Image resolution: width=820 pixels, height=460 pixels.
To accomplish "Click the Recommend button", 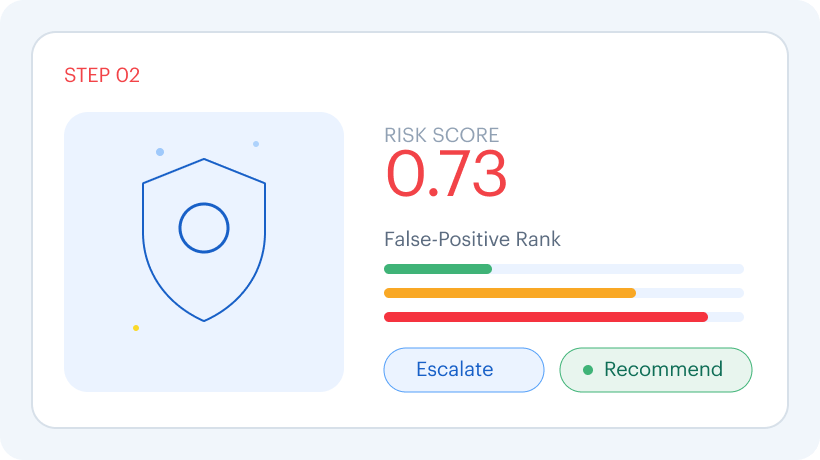I will point(656,370).
